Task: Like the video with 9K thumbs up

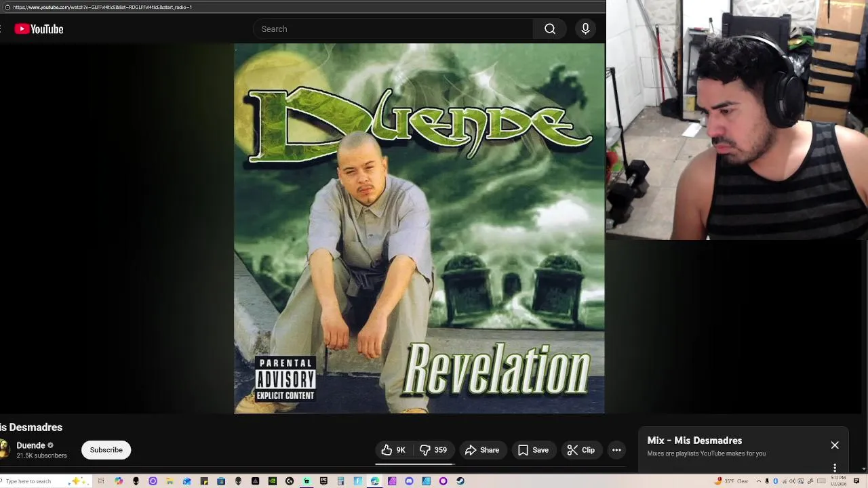Action: tap(393, 450)
